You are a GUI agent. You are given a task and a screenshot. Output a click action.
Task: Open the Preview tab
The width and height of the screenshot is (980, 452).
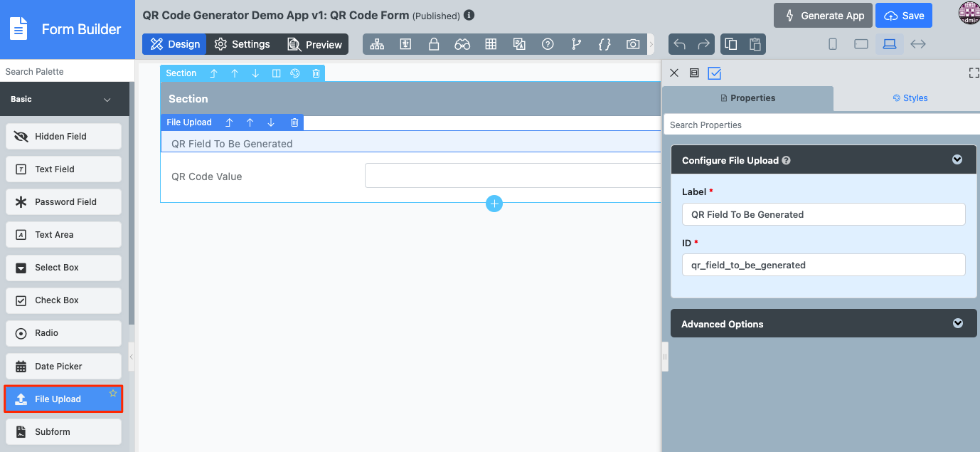coord(314,44)
